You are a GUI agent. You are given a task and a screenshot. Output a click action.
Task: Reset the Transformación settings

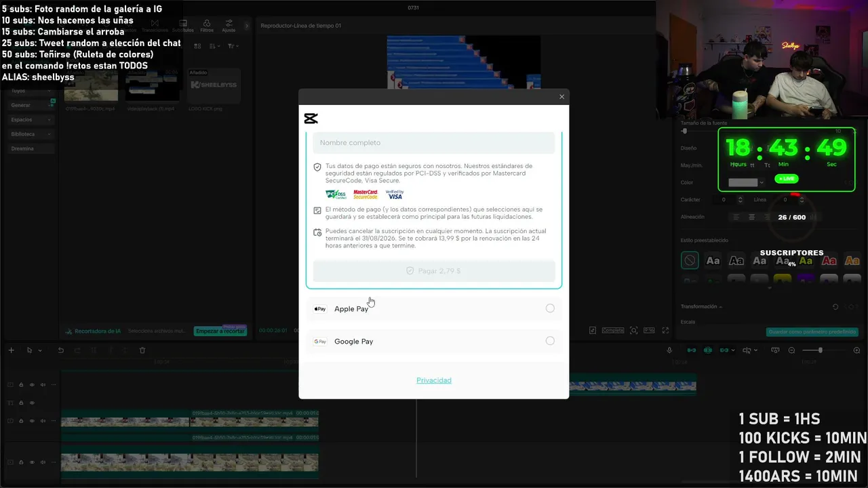pyautogui.click(x=835, y=307)
